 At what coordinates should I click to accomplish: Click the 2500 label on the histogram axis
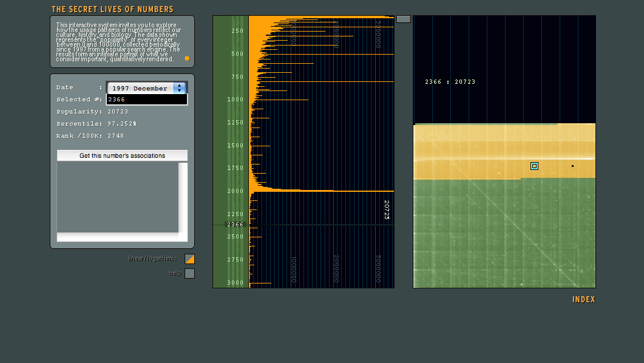(235, 237)
